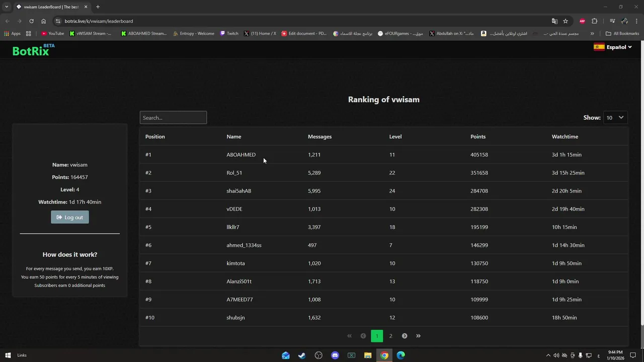644x362 pixels.
Task: Go to the previous page arrow
Action: pos(363,336)
